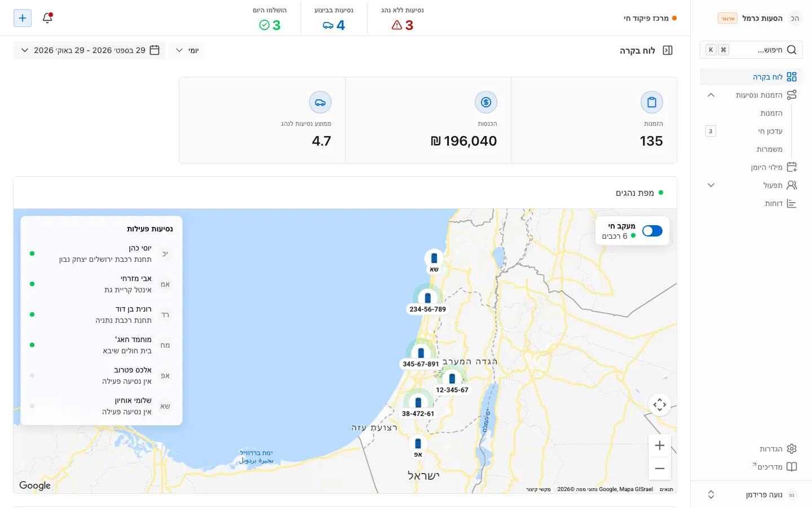The height and width of the screenshot is (508, 812).
Task: Zoom in on the map
Action: (x=660, y=445)
